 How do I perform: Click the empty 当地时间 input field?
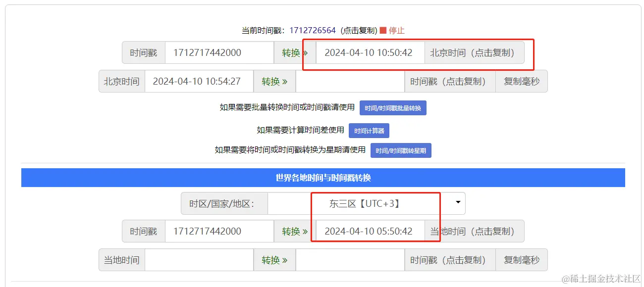pos(199,260)
